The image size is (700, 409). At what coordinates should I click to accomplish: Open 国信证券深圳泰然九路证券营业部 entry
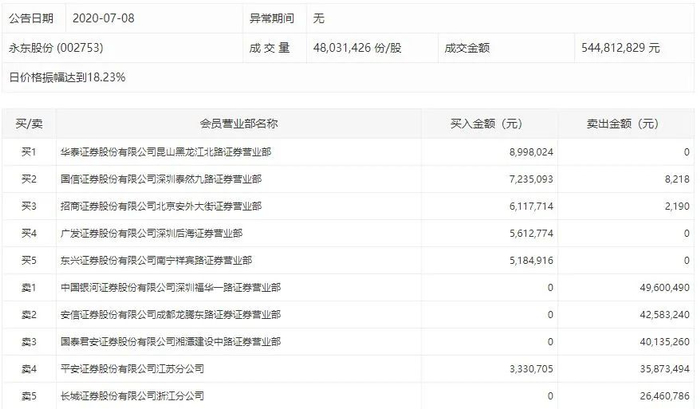pyautogui.click(x=161, y=179)
